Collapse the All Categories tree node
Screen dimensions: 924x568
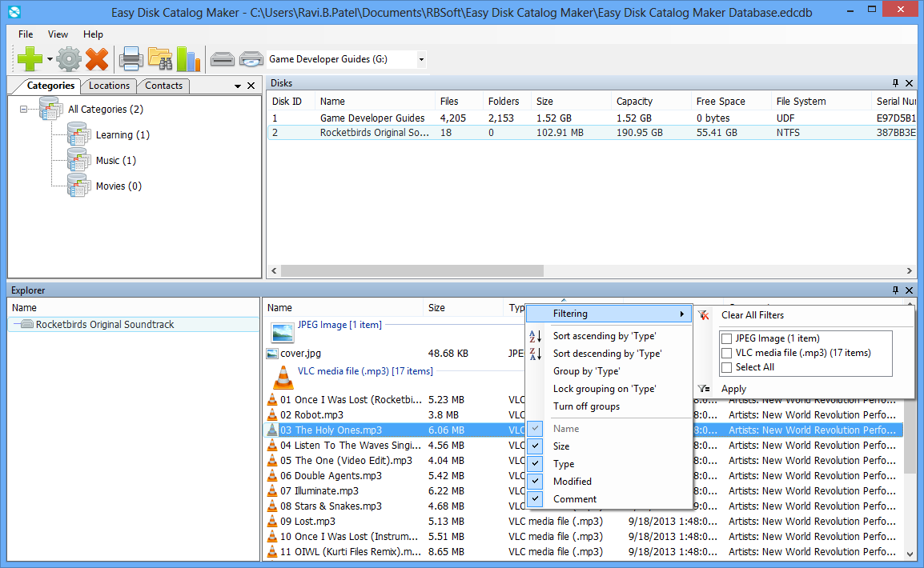click(x=23, y=109)
